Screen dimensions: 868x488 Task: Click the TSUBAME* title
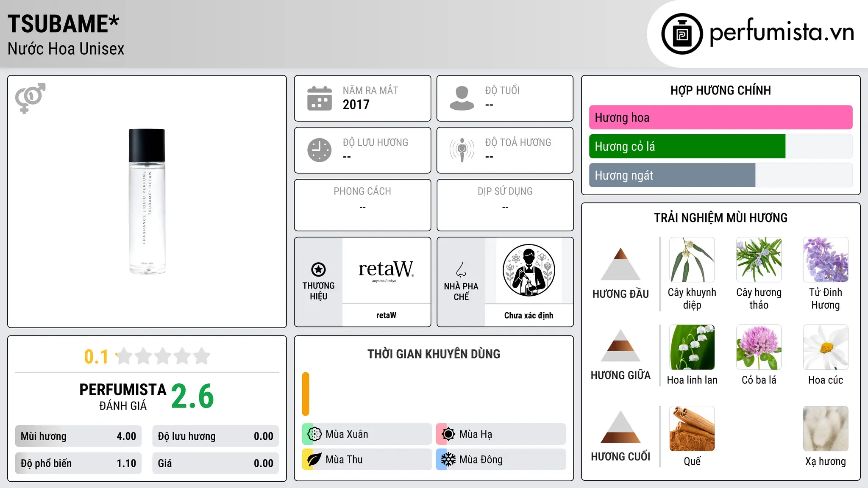[64, 24]
